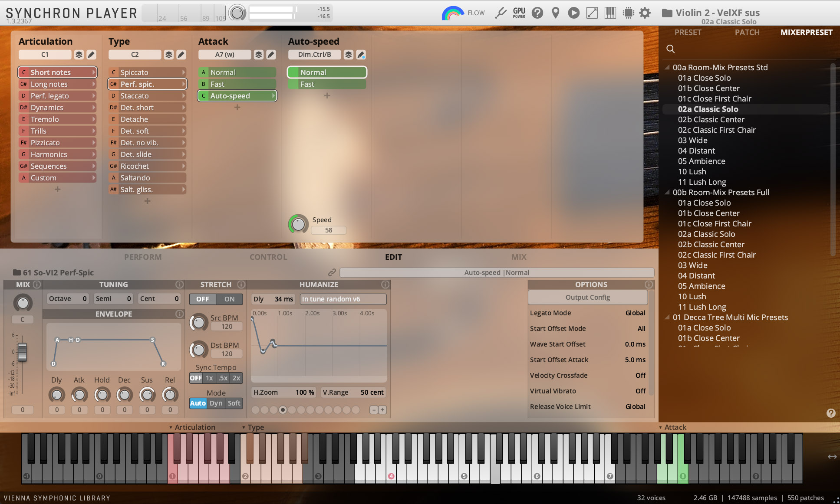The height and width of the screenshot is (504, 840).
Task: Click the expand window size icon
Action: pos(592,13)
